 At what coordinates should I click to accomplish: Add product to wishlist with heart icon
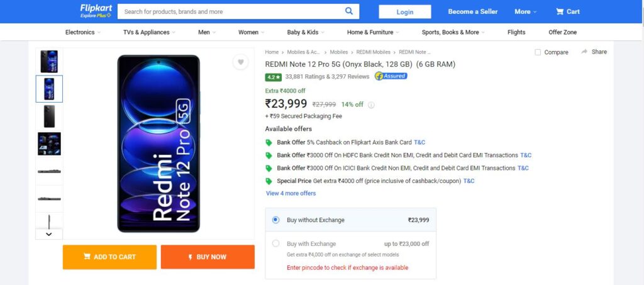coord(241,62)
